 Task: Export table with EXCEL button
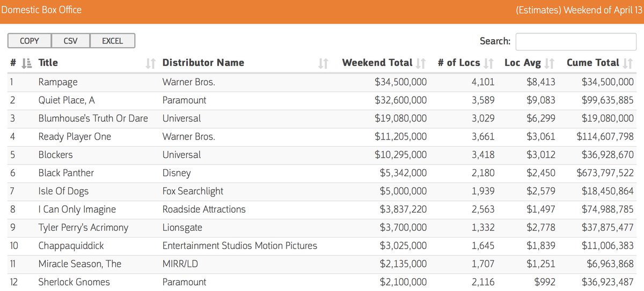pyautogui.click(x=112, y=41)
